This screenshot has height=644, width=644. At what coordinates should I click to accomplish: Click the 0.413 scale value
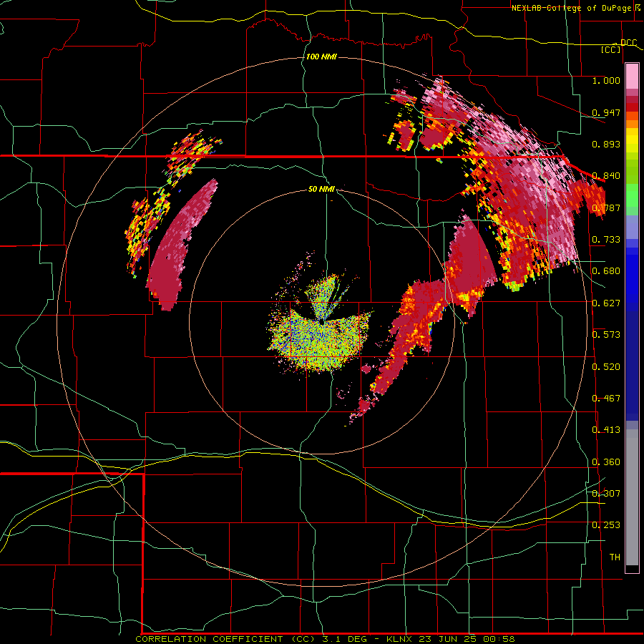pyautogui.click(x=606, y=430)
